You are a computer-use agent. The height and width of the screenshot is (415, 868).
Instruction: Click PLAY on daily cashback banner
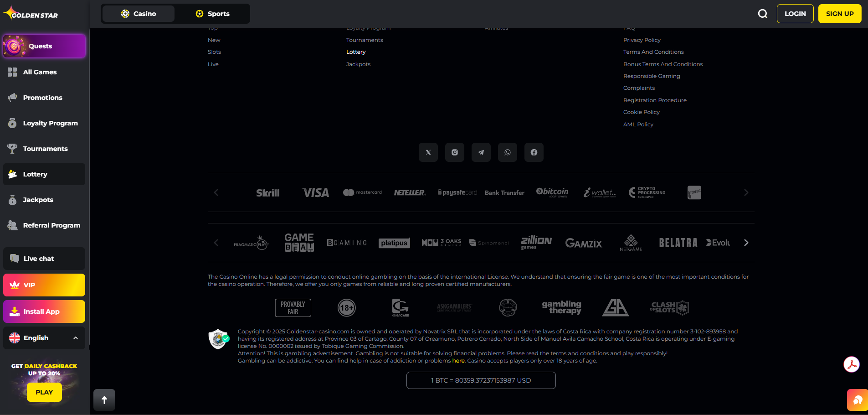pos(44,392)
